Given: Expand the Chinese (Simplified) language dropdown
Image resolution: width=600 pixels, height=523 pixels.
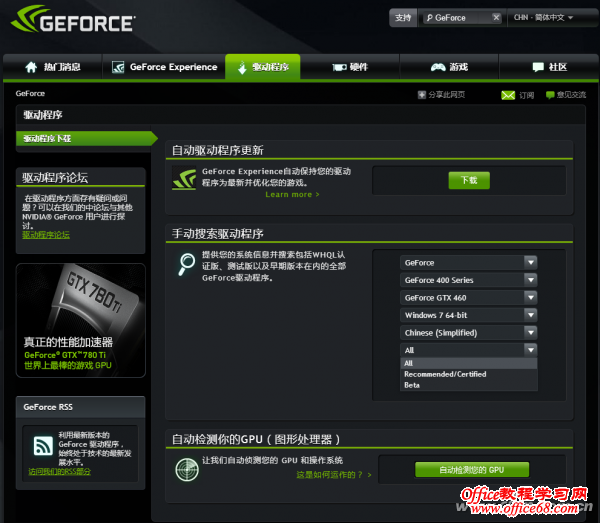Looking at the screenshot, I should coord(468,333).
